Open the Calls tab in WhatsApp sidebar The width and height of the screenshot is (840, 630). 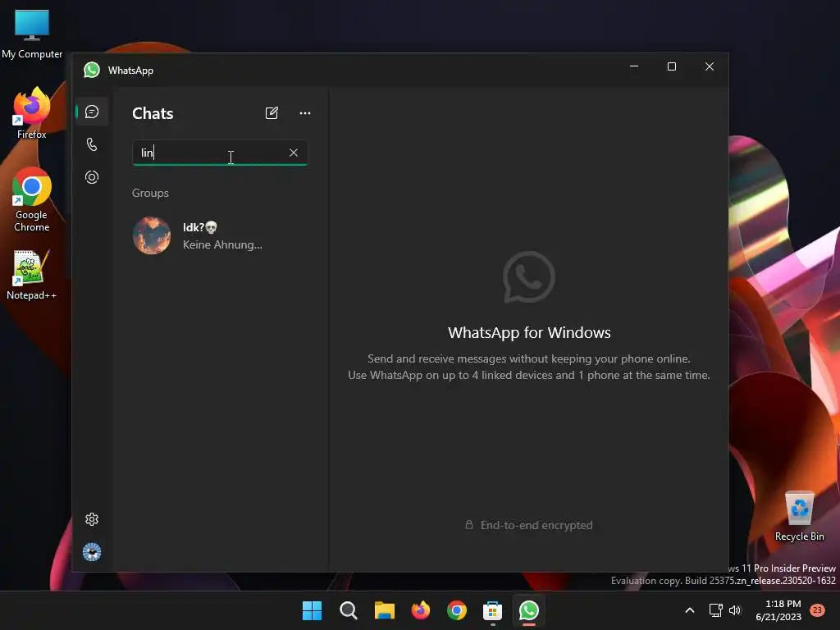point(92,144)
